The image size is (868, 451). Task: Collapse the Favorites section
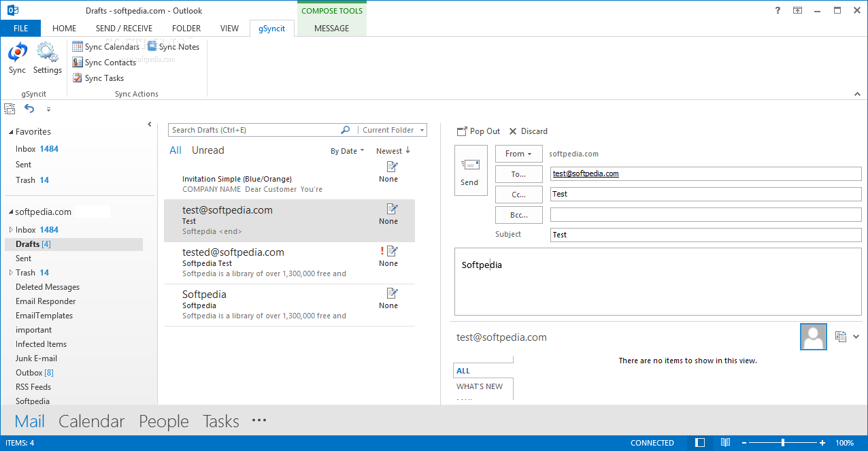coord(10,132)
